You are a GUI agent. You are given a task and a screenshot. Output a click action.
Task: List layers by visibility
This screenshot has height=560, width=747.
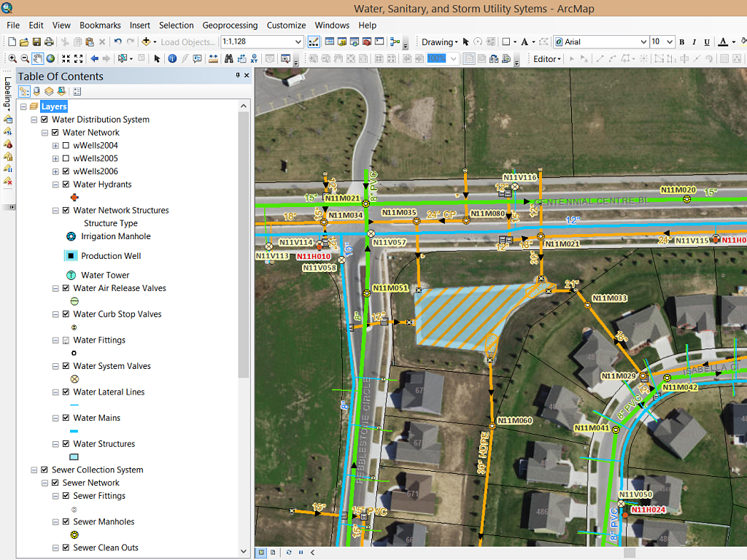[x=49, y=91]
